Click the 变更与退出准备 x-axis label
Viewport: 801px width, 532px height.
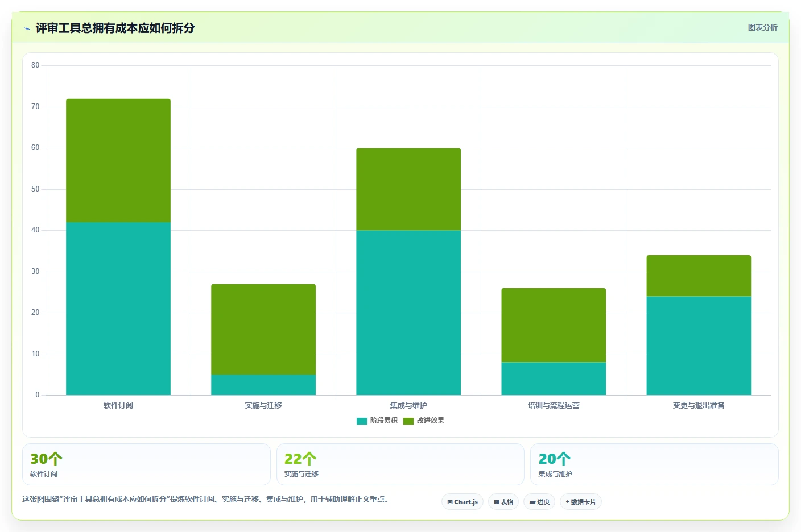(699, 405)
